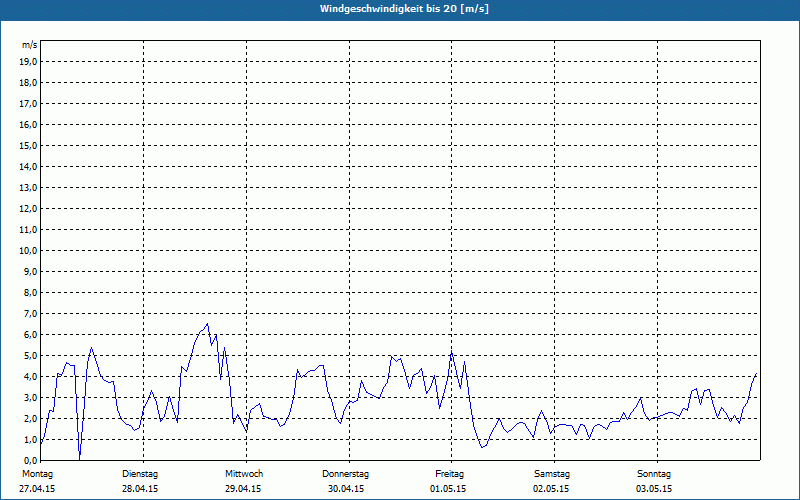Click the 1,0 y-axis label

click(31, 439)
